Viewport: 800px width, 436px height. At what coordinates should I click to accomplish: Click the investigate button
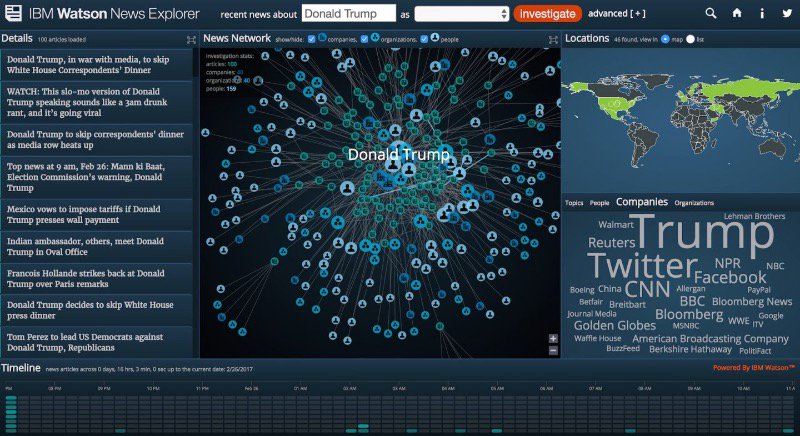547,14
